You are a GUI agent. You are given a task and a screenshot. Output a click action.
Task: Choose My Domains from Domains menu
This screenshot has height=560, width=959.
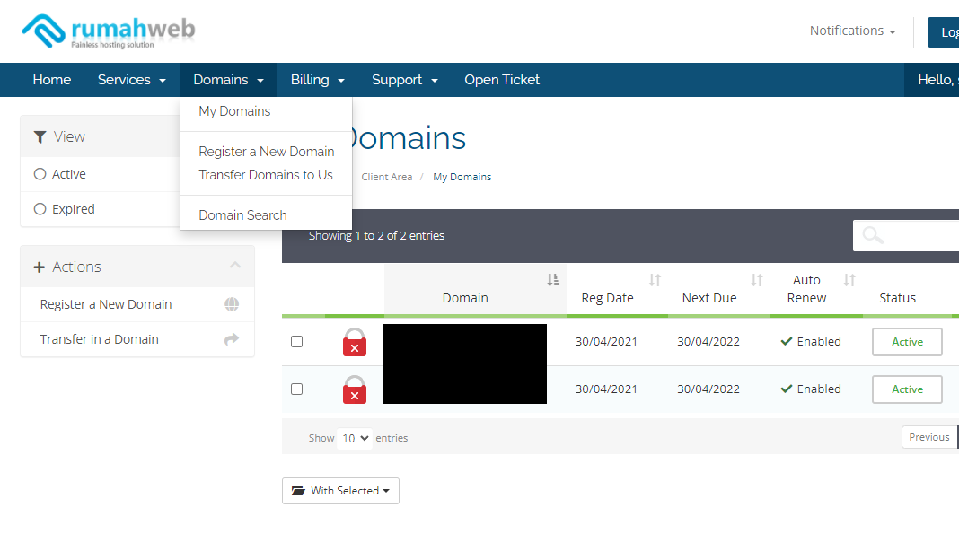[x=235, y=111]
